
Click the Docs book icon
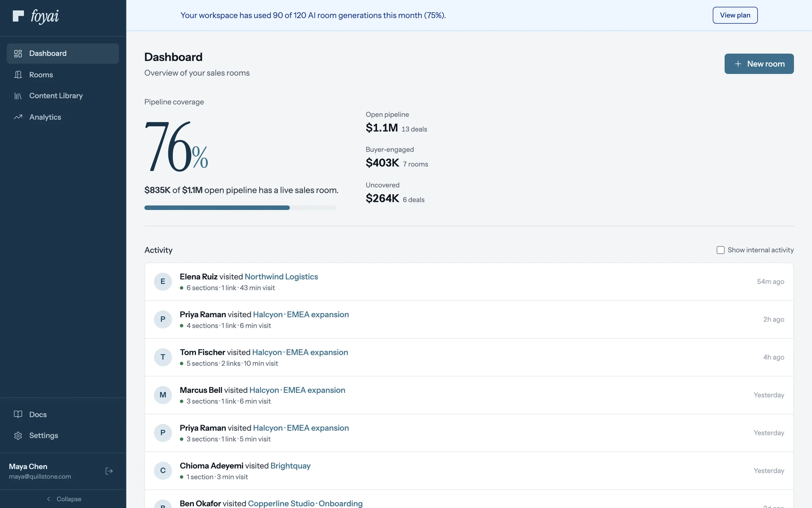pyautogui.click(x=18, y=414)
